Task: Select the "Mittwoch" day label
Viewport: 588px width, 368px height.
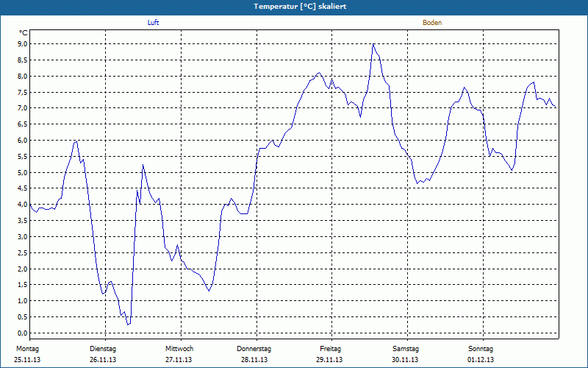Action: pos(179,349)
